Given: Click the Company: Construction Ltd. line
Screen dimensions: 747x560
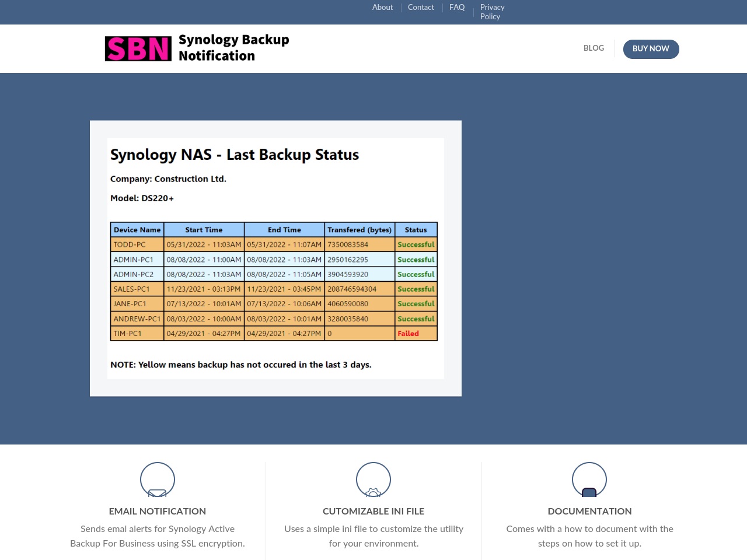Looking at the screenshot, I should [168, 179].
